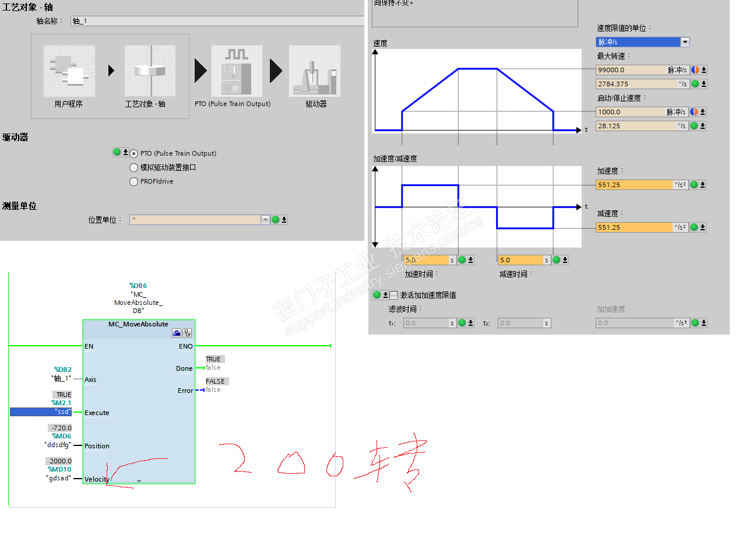The image size is (756, 534).
Task: Click download arrow beside 加速度 551.25
Action: (702, 185)
